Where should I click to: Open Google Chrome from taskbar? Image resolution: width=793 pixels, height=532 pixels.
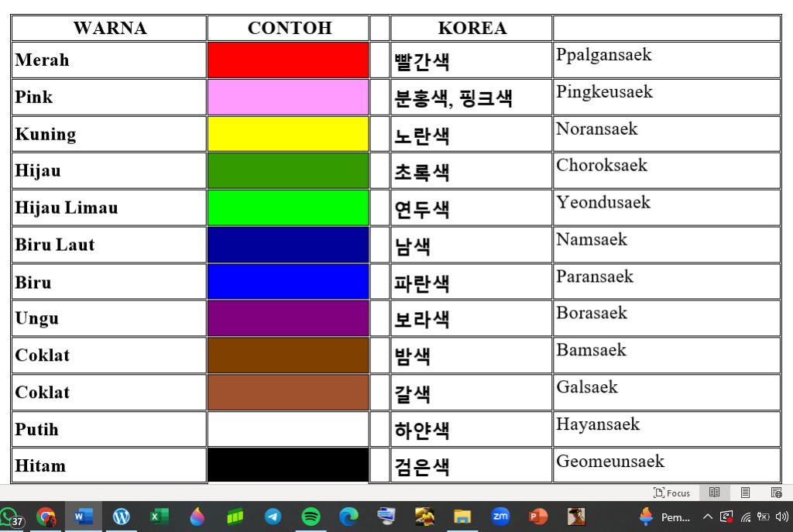pos(46,517)
